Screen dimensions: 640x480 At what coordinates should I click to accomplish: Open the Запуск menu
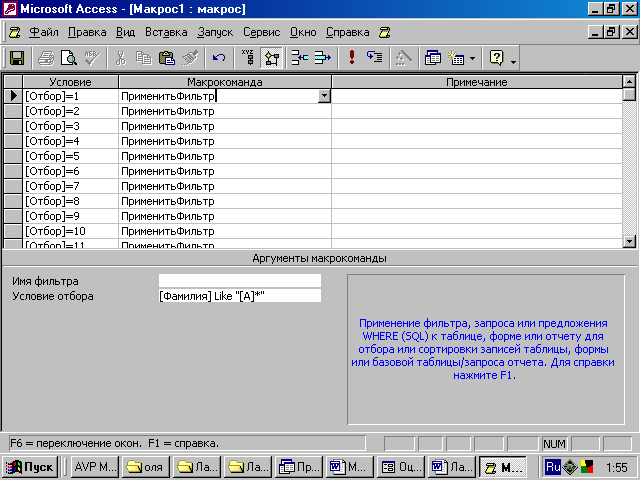point(215,32)
